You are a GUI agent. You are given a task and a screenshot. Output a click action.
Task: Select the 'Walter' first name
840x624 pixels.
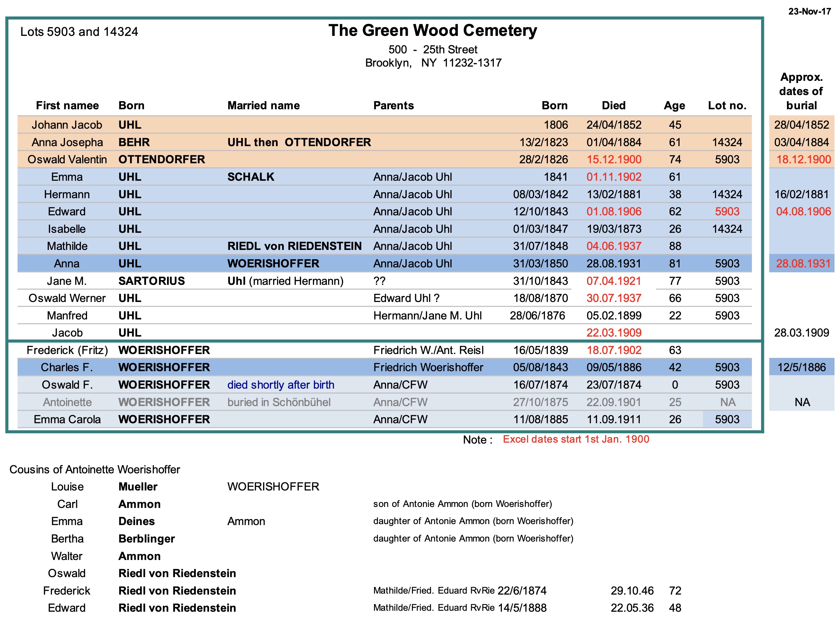pyautogui.click(x=67, y=556)
